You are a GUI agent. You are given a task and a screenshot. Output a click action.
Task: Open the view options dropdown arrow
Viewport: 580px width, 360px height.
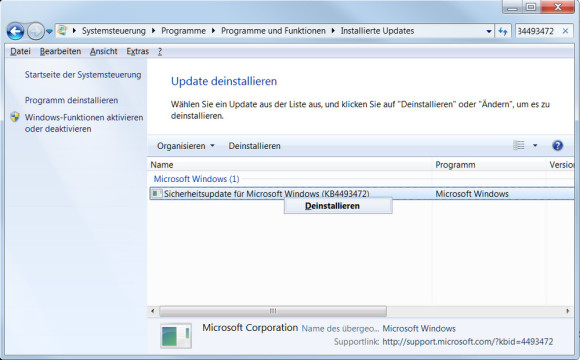point(535,145)
